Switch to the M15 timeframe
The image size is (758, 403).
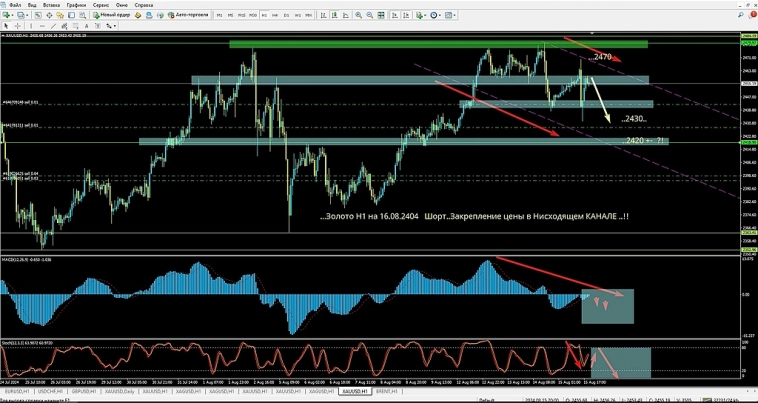tap(241, 15)
